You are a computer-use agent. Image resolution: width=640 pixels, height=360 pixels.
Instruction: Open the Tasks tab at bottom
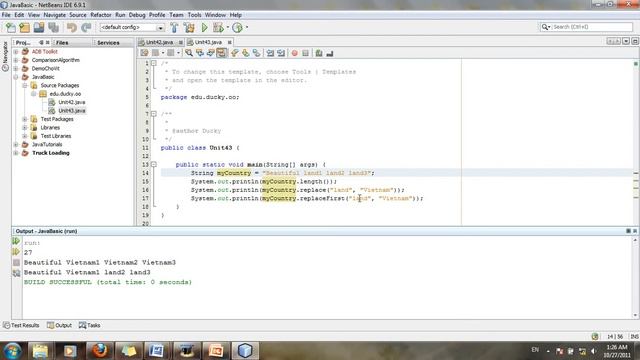click(x=90, y=325)
